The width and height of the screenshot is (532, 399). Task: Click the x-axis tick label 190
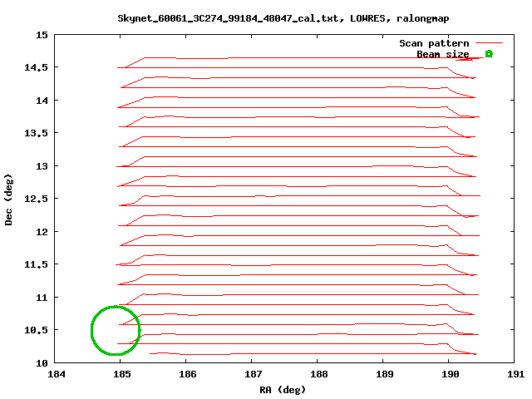coord(451,374)
